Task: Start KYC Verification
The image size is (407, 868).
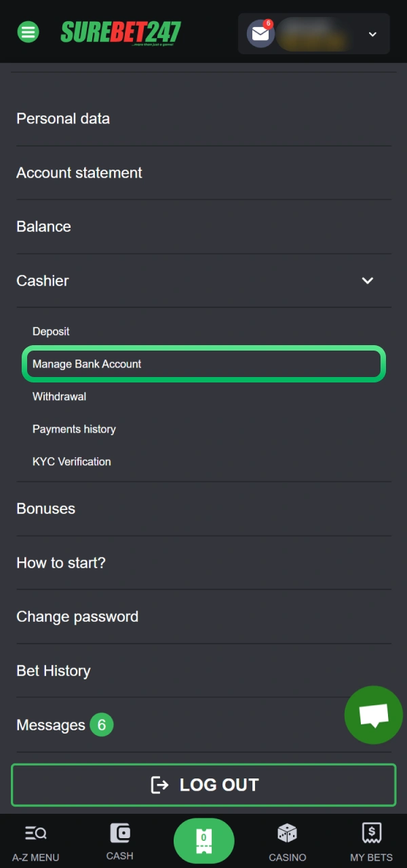Action: (x=72, y=462)
